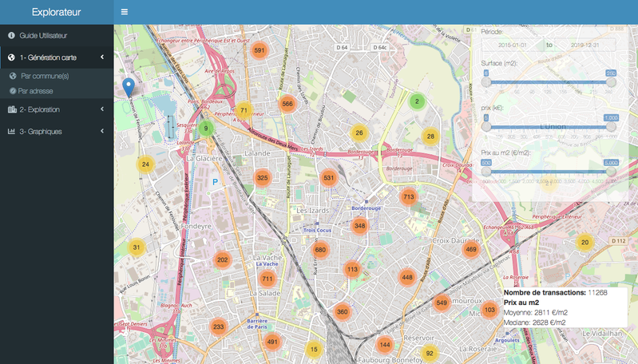Select the 2- Exploration menu item

[57, 109]
